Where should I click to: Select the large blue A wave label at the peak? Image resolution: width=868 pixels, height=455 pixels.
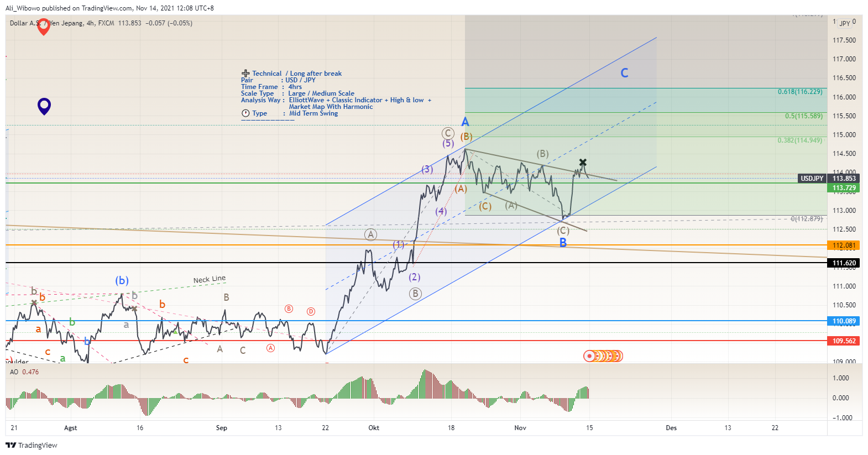tap(465, 122)
